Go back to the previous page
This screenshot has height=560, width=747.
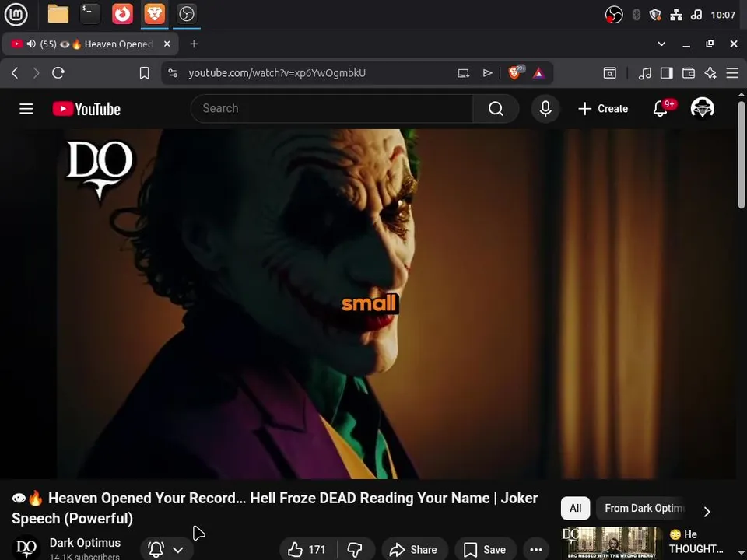pyautogui.click(x=15, y=73)
